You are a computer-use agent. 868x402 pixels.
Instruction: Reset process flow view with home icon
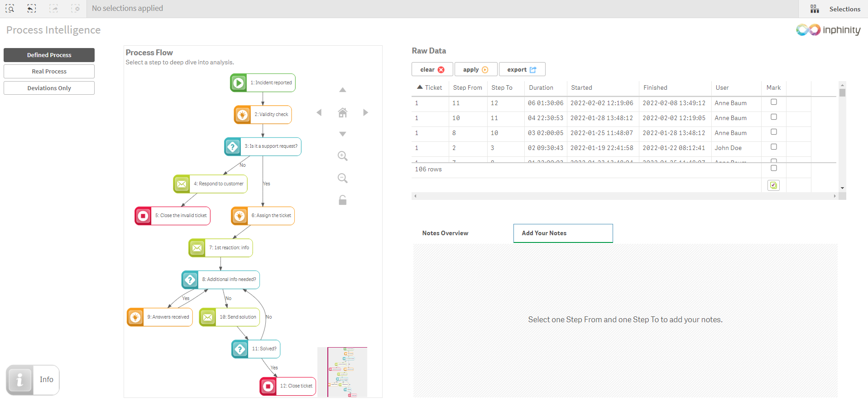click(x=342, y=112)
